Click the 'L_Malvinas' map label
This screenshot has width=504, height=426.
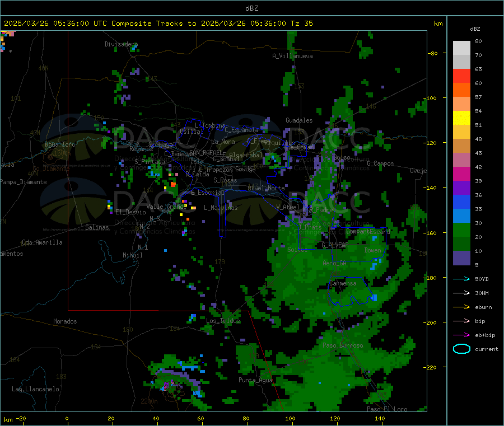[x=221, y=208]
